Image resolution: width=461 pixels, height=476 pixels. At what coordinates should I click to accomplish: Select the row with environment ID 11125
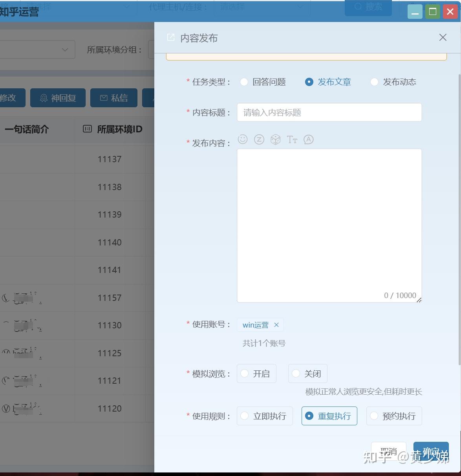[77, 353]
